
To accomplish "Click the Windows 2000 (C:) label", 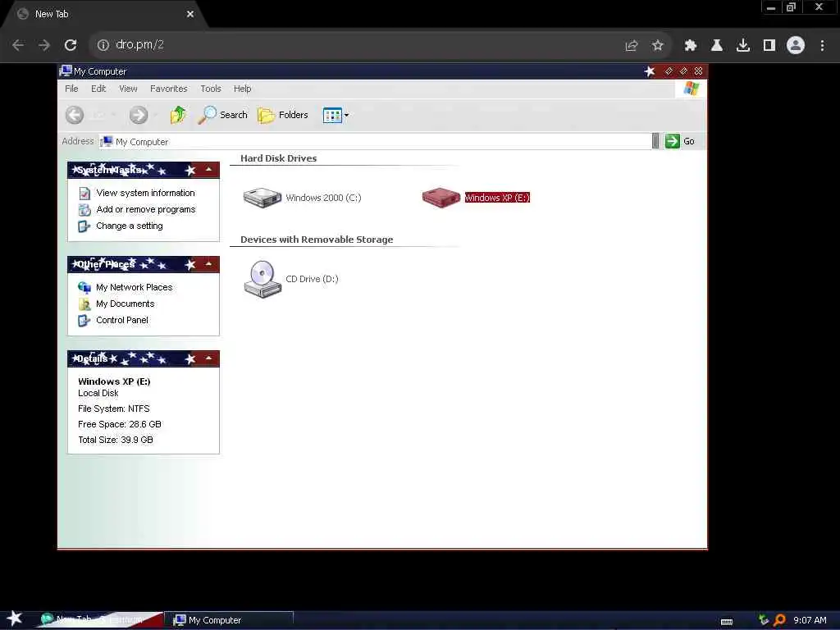I will tap(323, 198).
